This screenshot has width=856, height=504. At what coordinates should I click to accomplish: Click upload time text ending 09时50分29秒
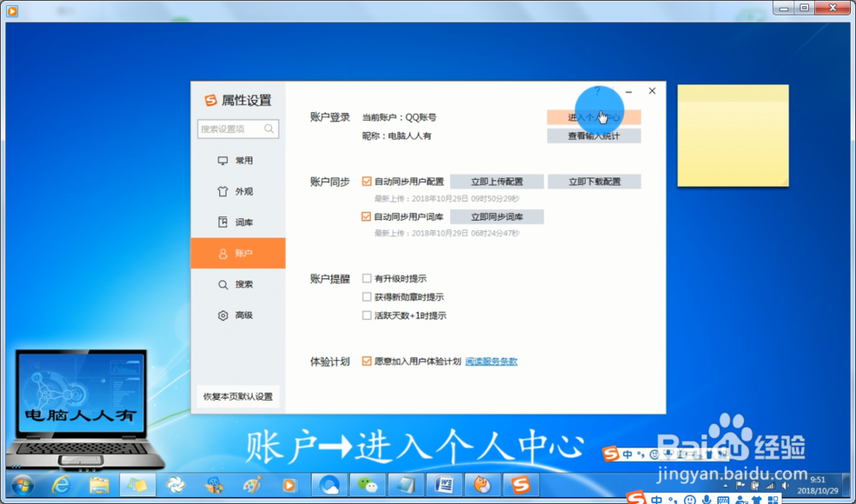coord(447,199)
